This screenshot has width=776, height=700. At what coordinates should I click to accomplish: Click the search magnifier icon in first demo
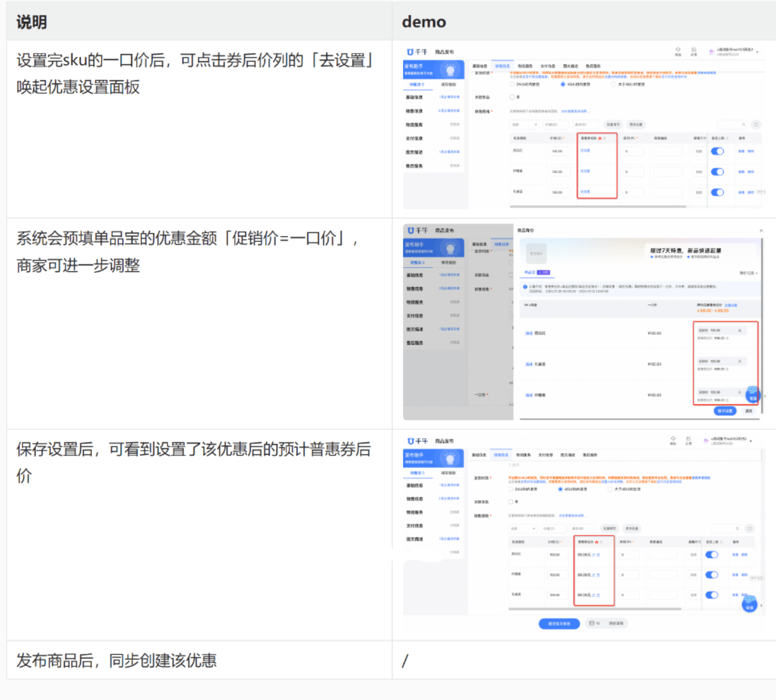pyautogui.click(x=743, y=124)
